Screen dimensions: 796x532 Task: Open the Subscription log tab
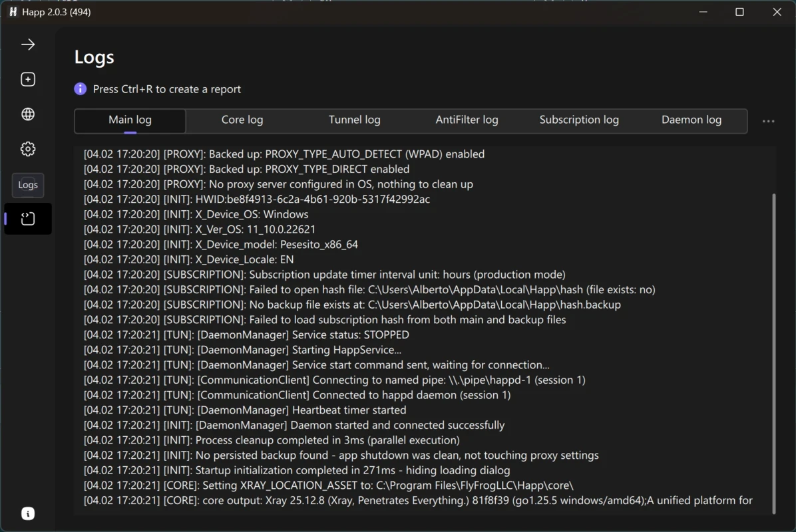(579, 120)
